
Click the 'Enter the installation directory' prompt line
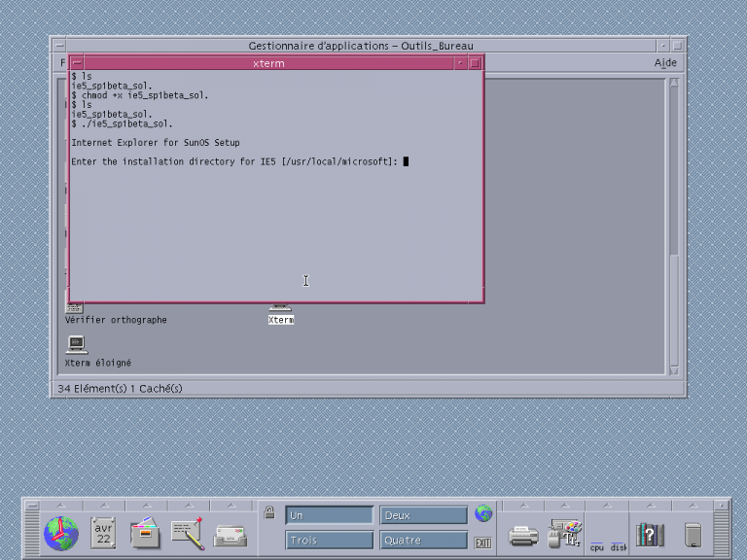pos(234,161)
